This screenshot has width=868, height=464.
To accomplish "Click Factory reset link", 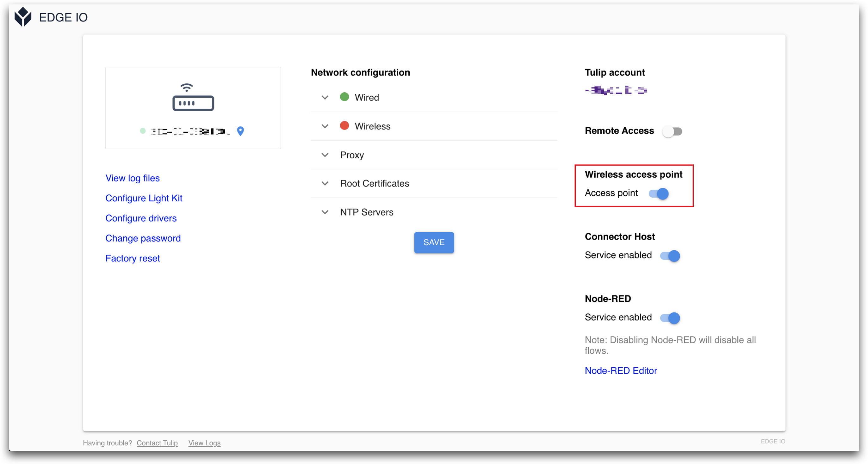I will click(133, 258).
